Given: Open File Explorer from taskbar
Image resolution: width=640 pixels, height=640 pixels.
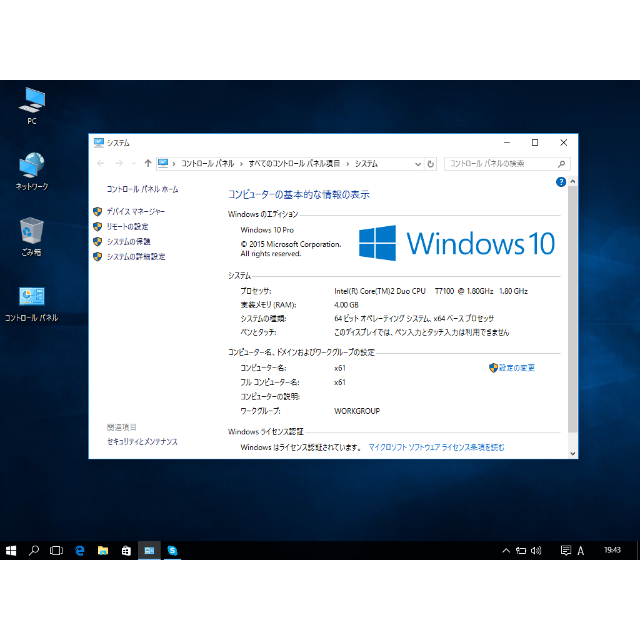Looking at the screenshot, I should pos(103,551).
